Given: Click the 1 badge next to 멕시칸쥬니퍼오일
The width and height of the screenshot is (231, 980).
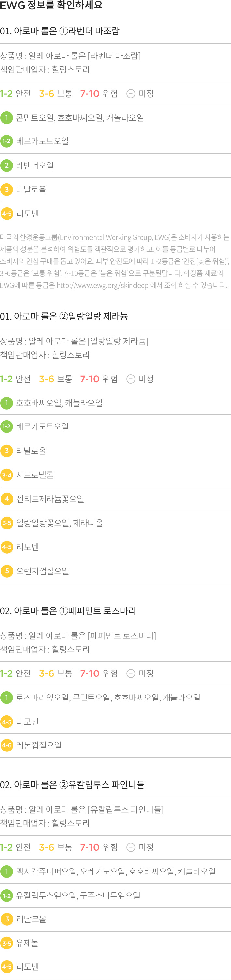Looking at the screenshot, I should (7, 871).
